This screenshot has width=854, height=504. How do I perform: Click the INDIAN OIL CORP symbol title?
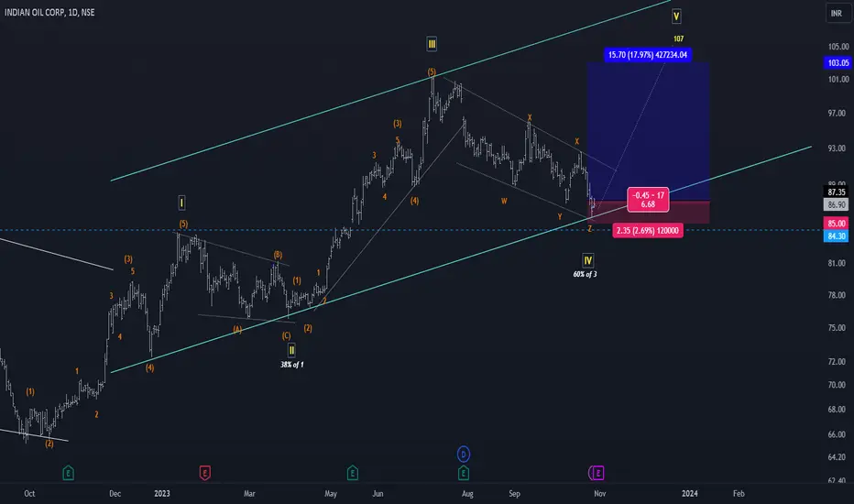point(49,12)
